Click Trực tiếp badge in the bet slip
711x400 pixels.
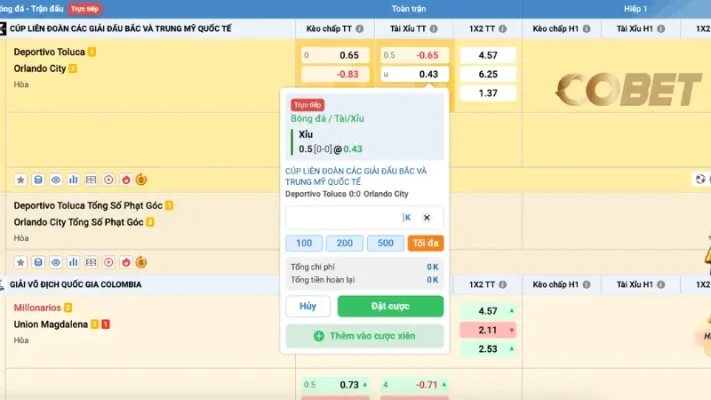(307, 105)
